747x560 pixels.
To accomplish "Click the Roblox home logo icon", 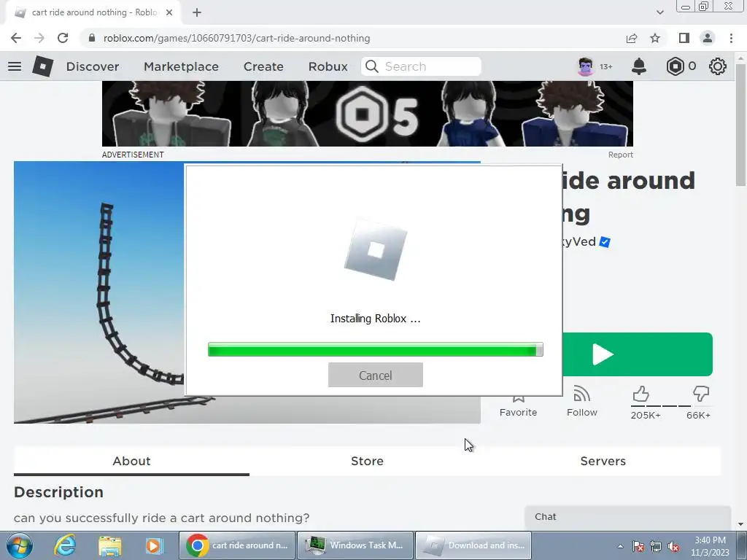I will pyautogui.click(x=42, y=66).
